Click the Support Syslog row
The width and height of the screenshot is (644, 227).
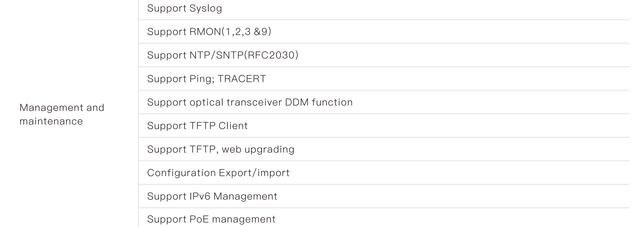(185, 8)
